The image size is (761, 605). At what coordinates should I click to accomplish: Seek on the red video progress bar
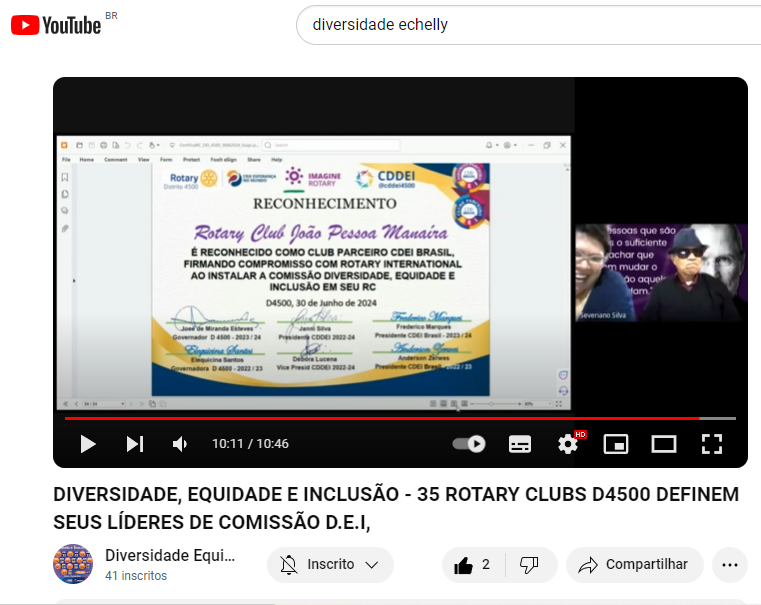pyautogui.click(x=400, y=418)
